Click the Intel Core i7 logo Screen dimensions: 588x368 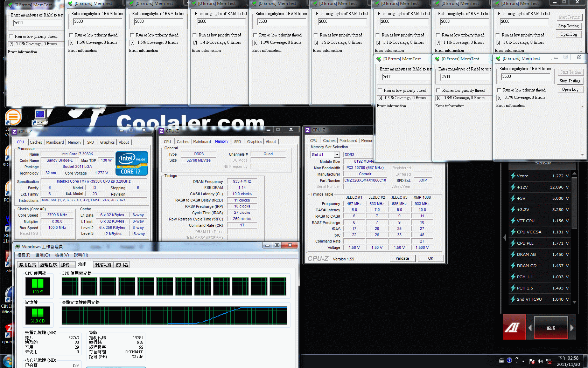pos(132,163)
